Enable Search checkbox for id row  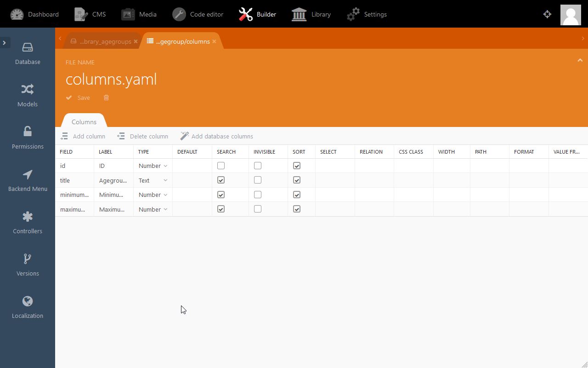pyautogui.click(x=221, y=166)
